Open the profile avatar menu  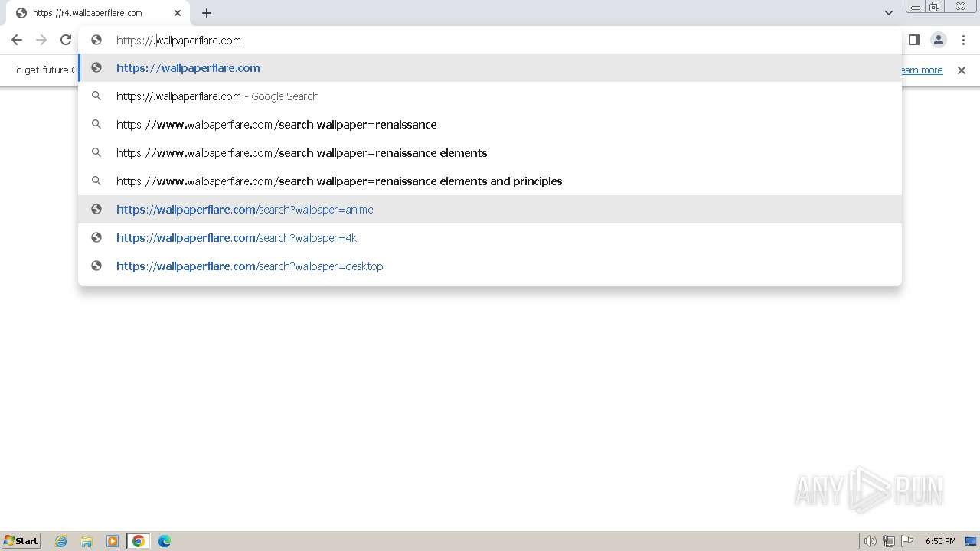(x=938, y=40)
